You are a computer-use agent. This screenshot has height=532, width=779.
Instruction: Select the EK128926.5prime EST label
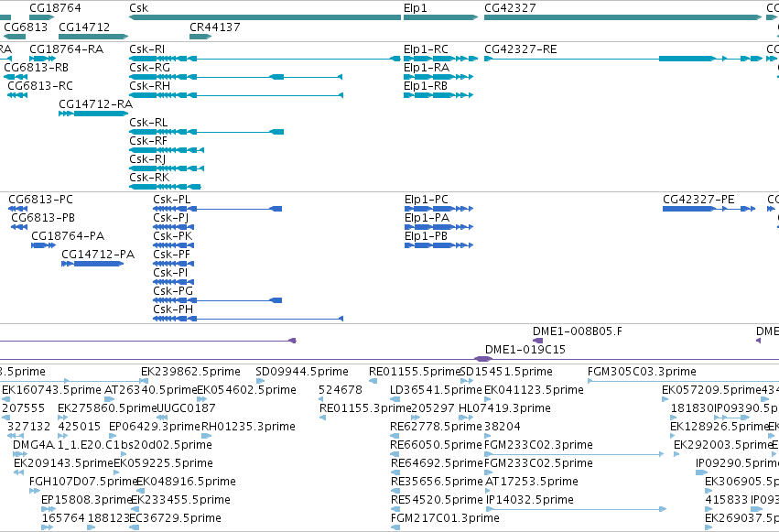[x=719, y=427]
